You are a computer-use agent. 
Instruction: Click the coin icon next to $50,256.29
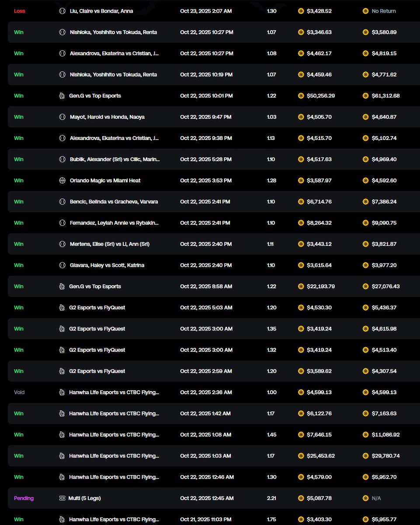pos(301,96)
